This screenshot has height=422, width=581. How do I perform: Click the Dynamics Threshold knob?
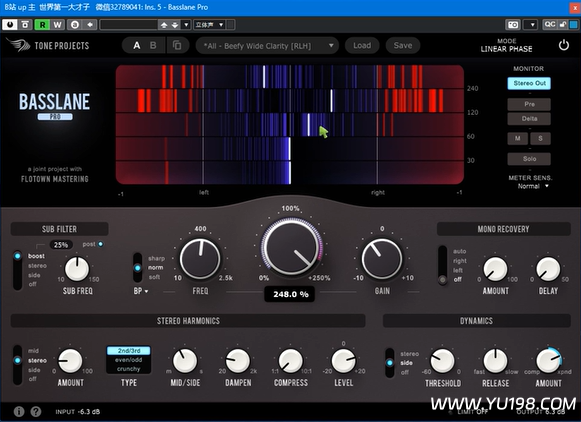click(x=442, y=361)
